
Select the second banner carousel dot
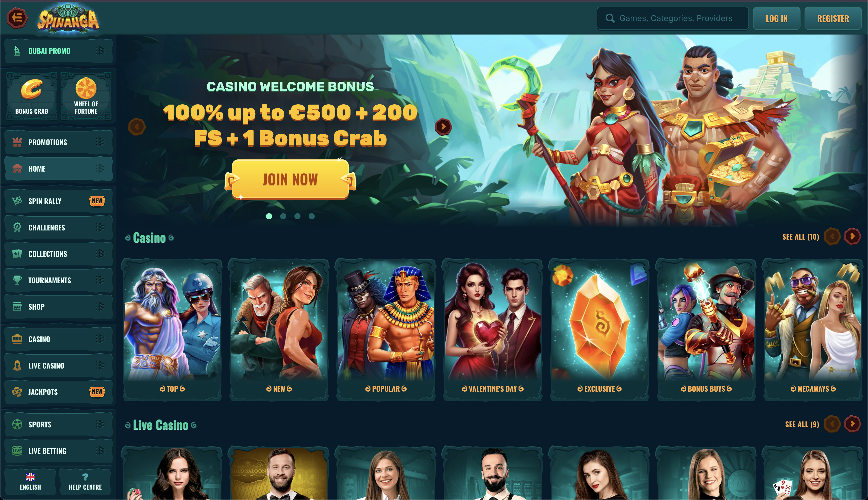pyautogui.click(x=283, y=216)
